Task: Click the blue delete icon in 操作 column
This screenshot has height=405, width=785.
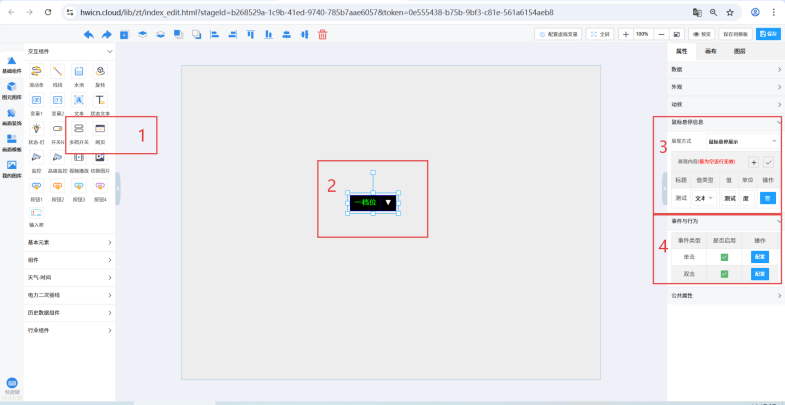Action: pos(768,198)
